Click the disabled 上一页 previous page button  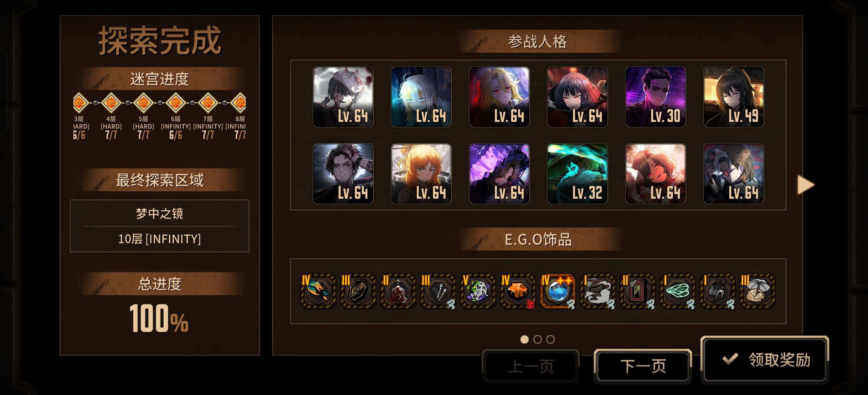(x=531, y=366)
